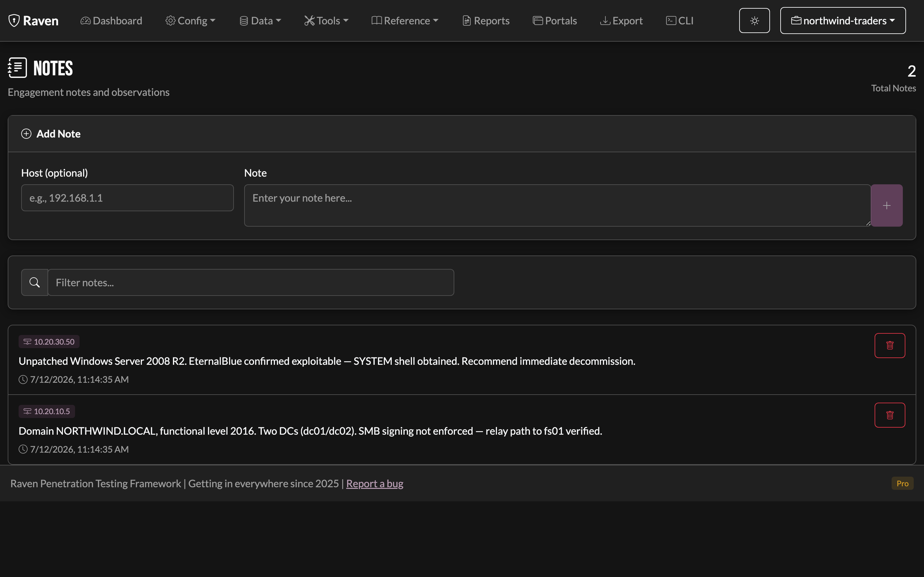Viewport: 924px width, 577px height.
Task: Expand the Config dropdown menu
Action: coord(191,21)
